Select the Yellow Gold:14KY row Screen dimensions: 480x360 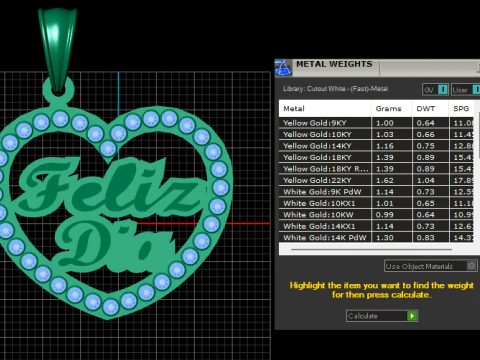click(376, 146)
